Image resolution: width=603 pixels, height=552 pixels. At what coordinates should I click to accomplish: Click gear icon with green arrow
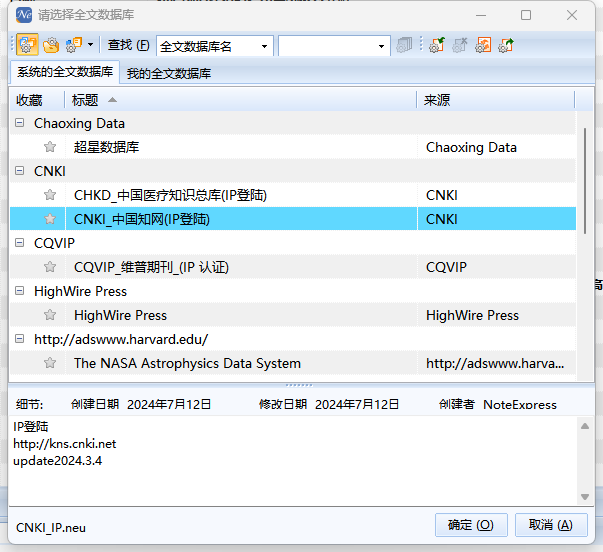coord(437,45)
